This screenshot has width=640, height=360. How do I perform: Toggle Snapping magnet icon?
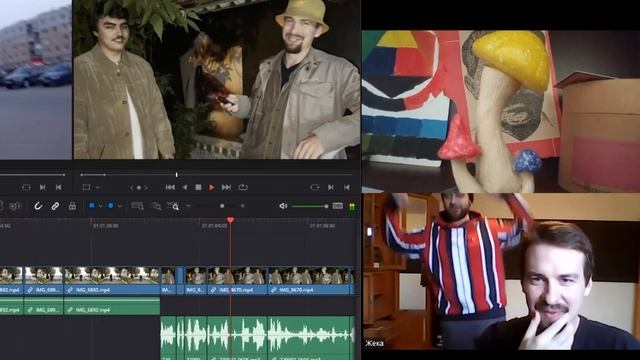38,206
